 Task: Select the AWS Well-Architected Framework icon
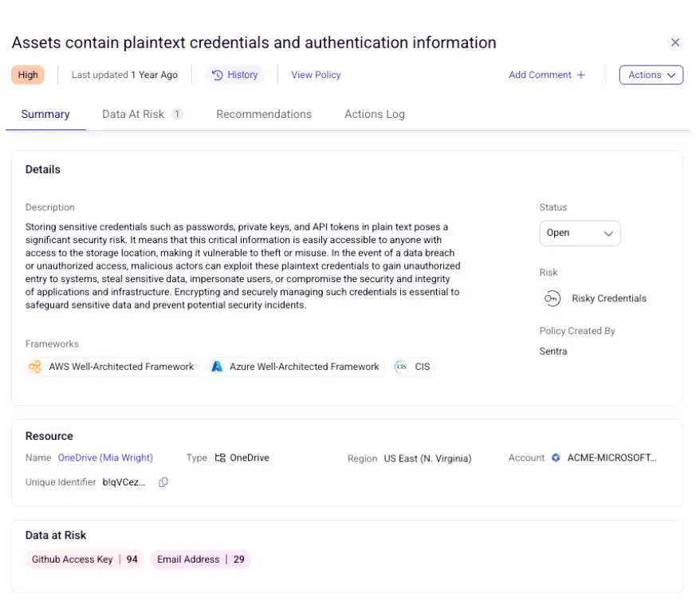[x=34, y=367]
